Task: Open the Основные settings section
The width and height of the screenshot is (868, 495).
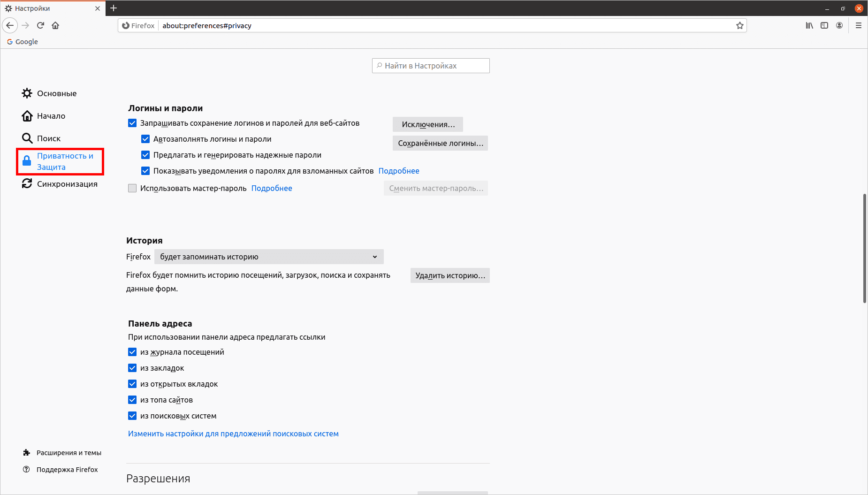Action: click(x=56, y=93)
